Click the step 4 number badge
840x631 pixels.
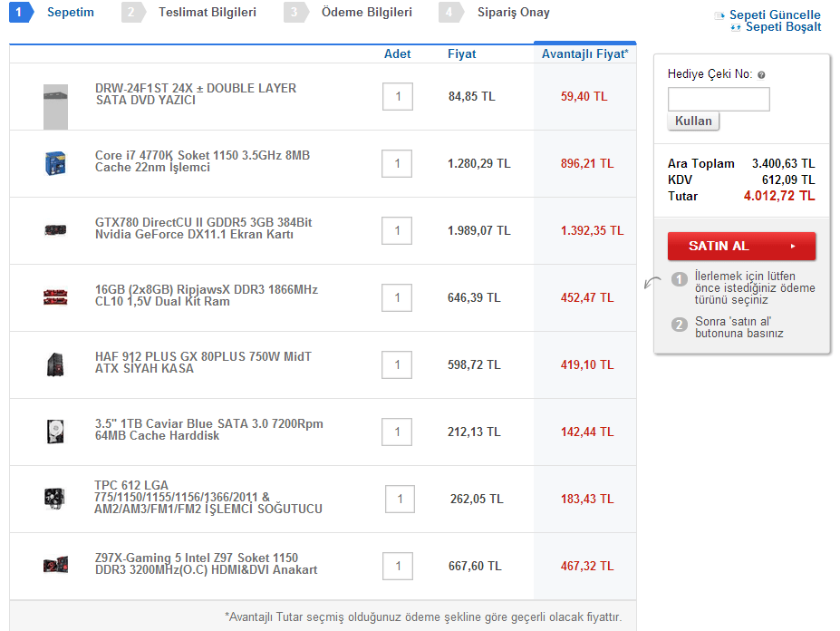pyautogui.click(x=450, y=12)
